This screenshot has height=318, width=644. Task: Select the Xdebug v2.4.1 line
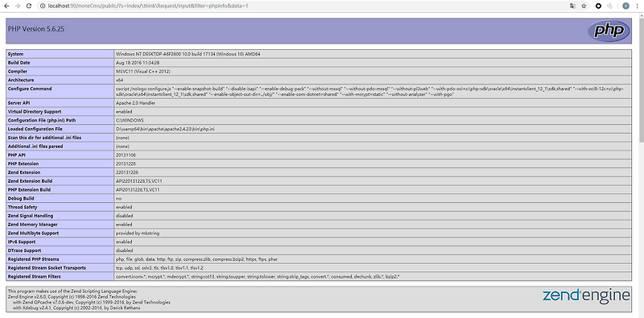coord(76,308)
